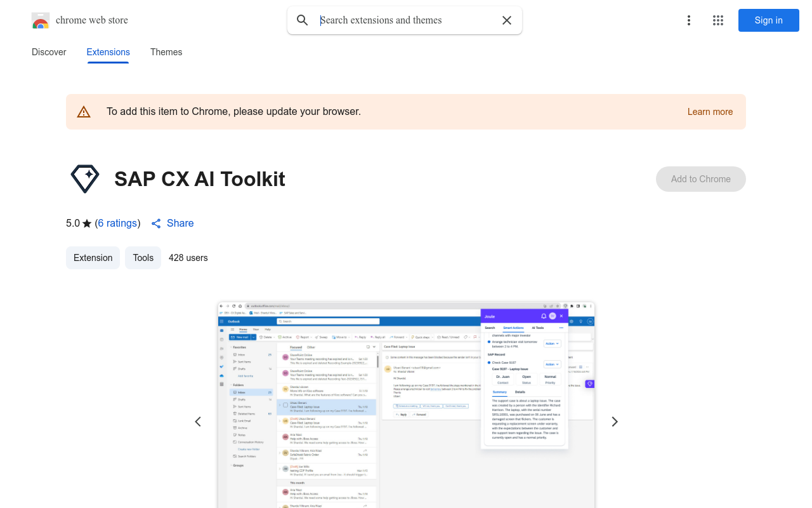This screenshot has height=508, width=812.
Task: Click the 5.0 rating value
Action: click(x=73, y=224)
